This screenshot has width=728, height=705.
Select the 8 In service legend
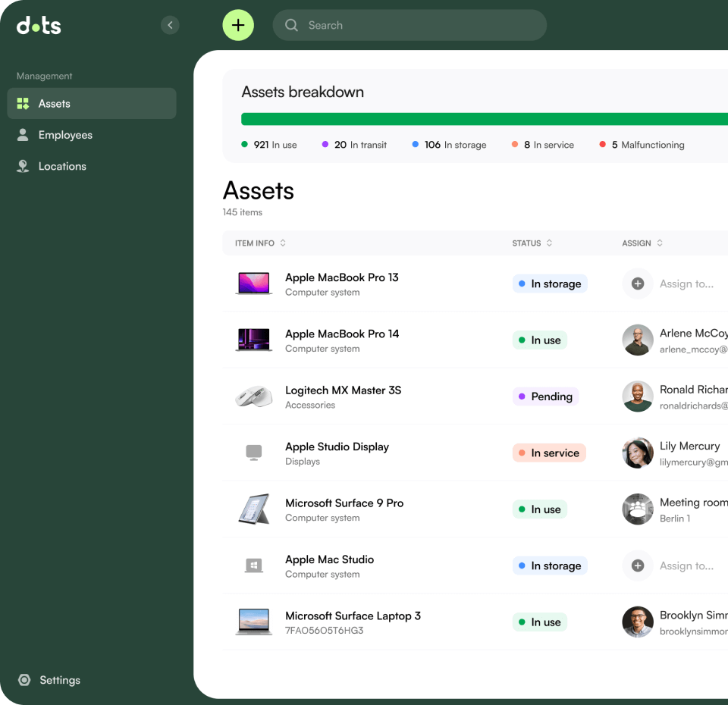click(543, 145)
